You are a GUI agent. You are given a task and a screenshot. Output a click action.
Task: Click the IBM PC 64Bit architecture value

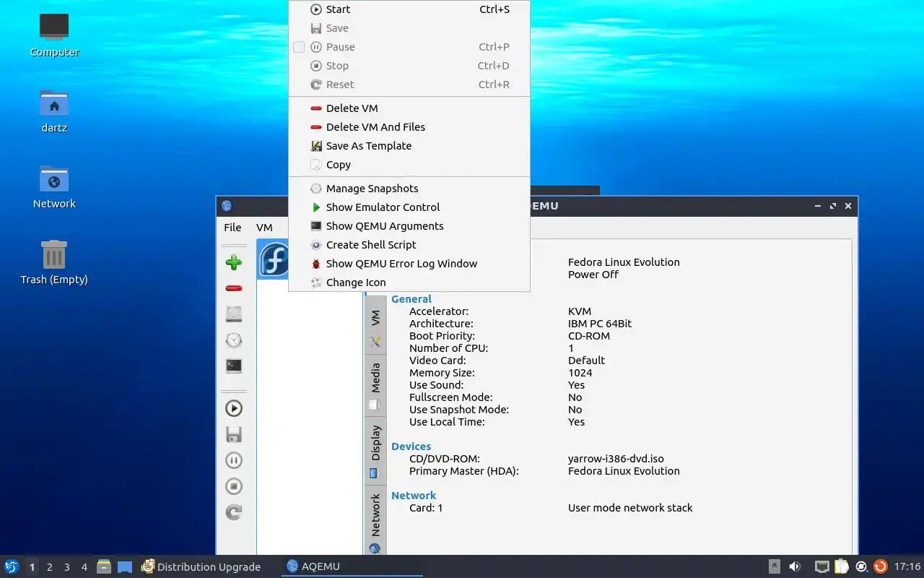pos(600,324)
